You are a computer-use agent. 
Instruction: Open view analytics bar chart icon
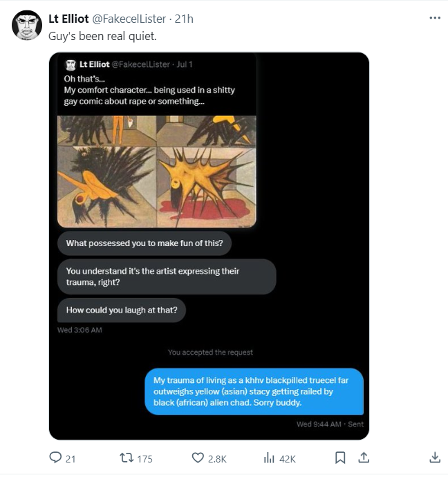pos(270,458)
